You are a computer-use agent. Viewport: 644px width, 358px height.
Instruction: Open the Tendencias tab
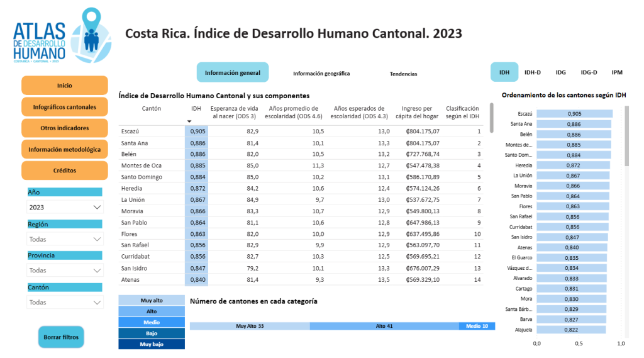pos(403,74)
